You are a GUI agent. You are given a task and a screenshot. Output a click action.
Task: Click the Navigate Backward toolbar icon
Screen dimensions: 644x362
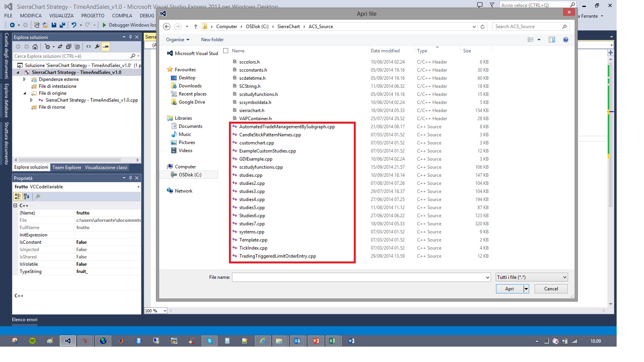[x=12, y=25]
